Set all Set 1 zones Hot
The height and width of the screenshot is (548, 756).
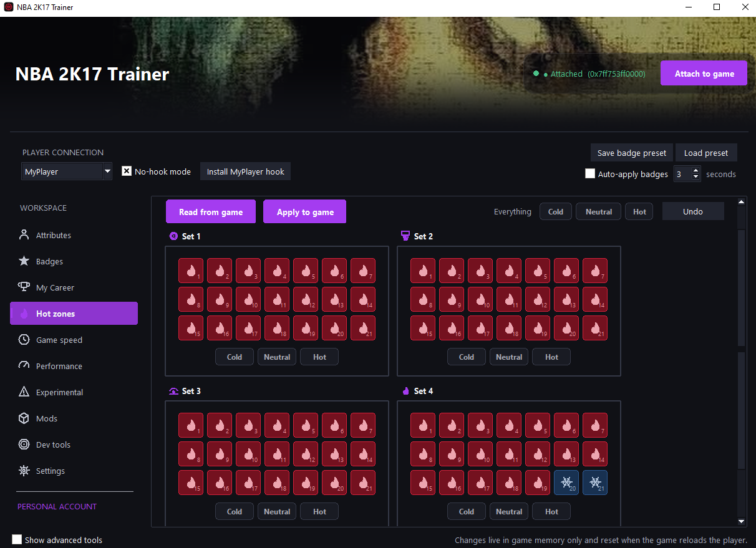[319, 357]
